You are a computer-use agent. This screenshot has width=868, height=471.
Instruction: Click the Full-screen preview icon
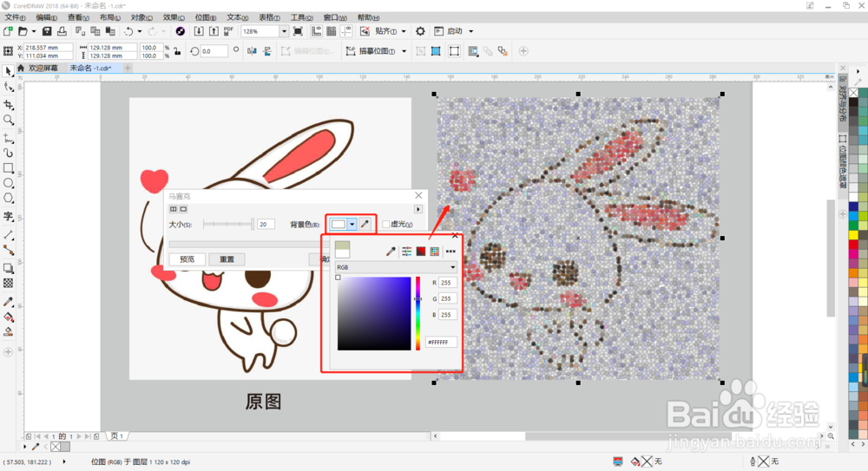298,31
